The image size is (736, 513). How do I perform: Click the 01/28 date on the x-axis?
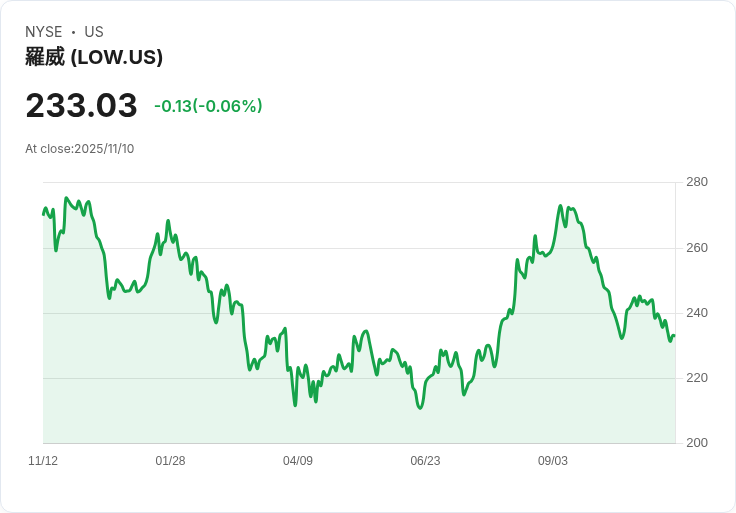click(170, 461)
